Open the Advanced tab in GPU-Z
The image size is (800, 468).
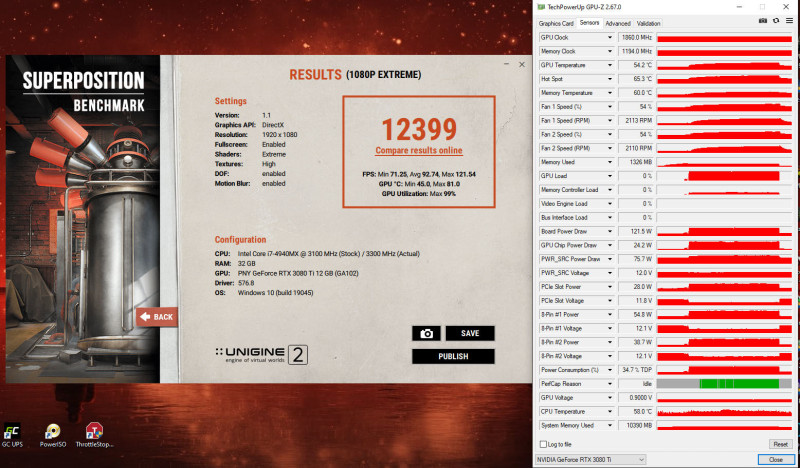point(618,23)
